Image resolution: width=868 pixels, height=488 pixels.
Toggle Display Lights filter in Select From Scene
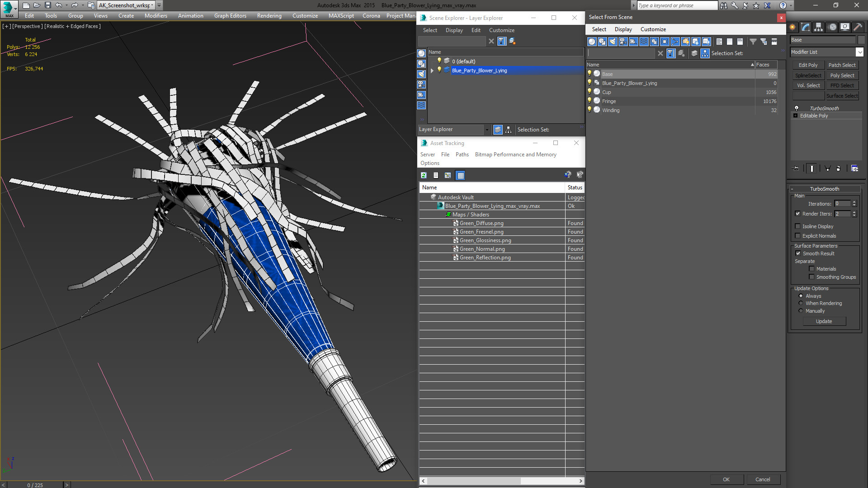click(613, 42)
